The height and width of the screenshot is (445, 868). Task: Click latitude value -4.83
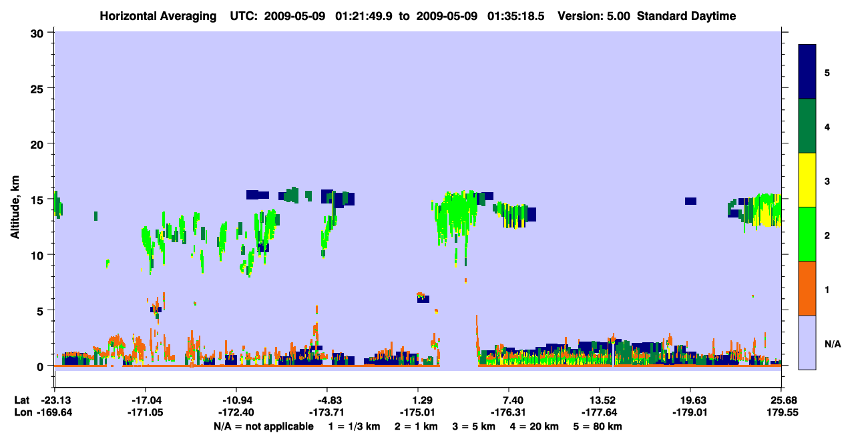pos(327,400)
